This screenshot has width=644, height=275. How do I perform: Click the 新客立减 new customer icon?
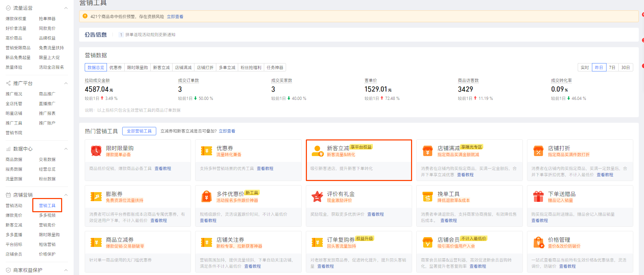coord(317,151)
